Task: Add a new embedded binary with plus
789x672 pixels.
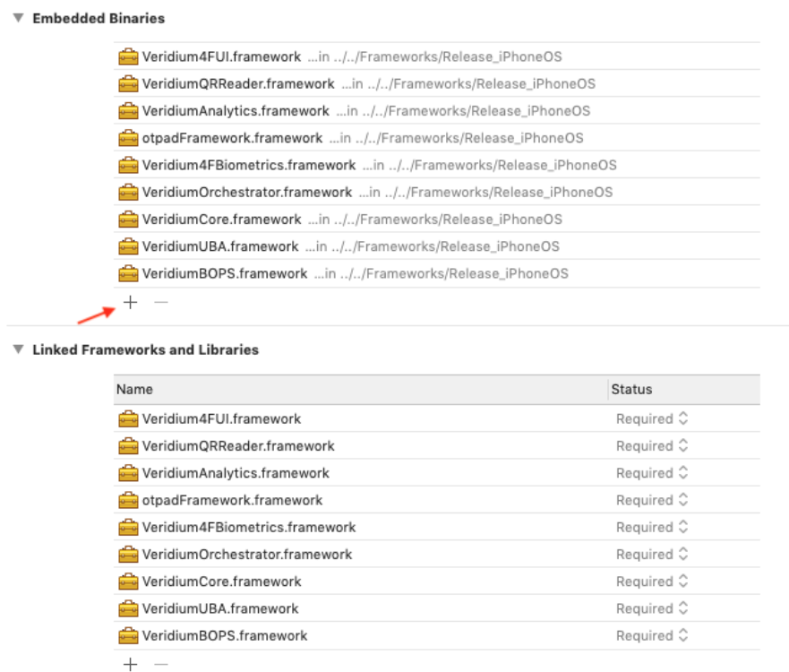Action: point(131,302)
